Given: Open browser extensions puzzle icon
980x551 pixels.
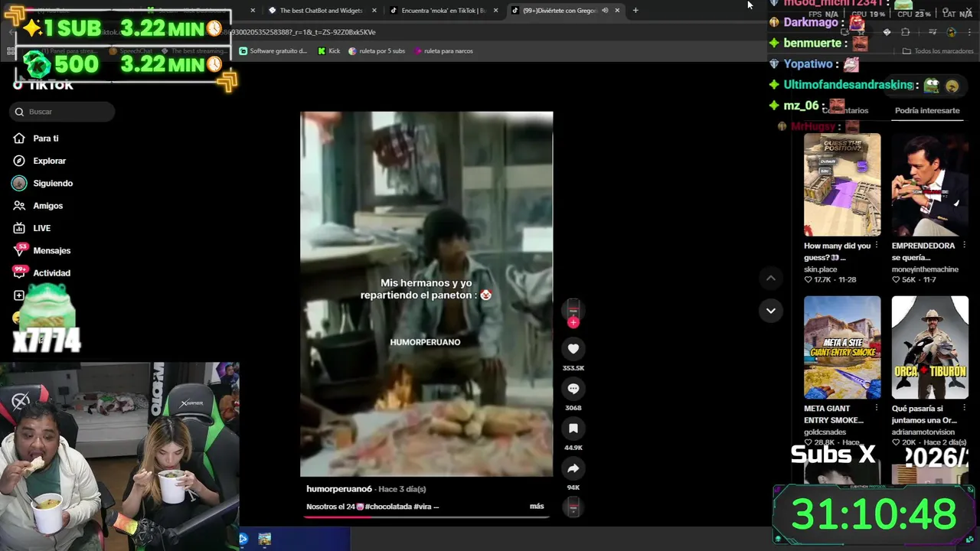Looking at the screenshot, I should point(905,32).
